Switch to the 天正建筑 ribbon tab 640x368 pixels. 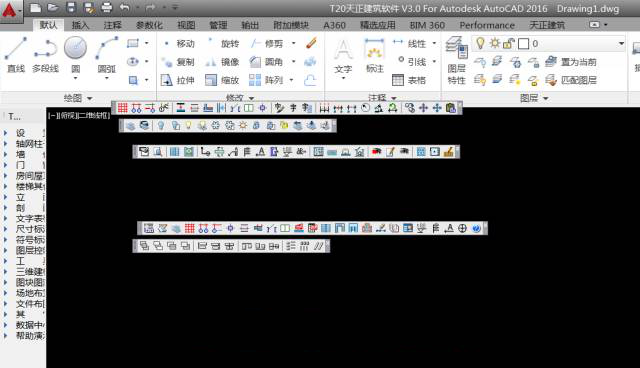(x=547, y=25)
